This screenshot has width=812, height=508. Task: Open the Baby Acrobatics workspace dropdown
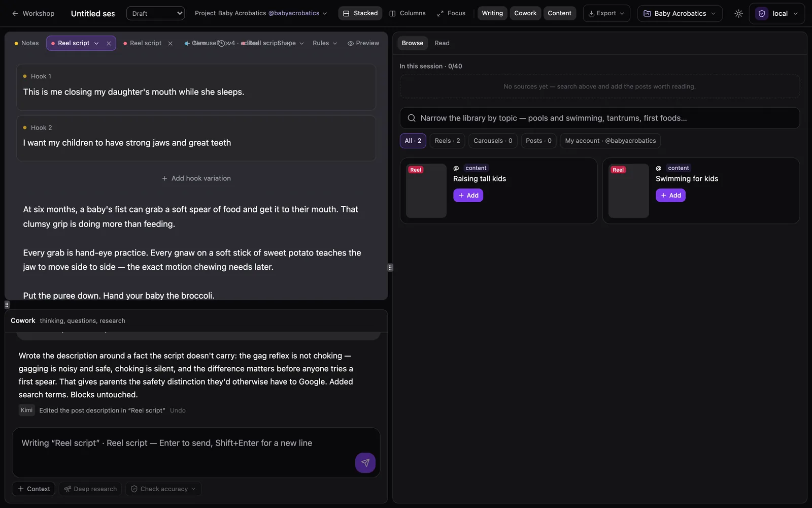pyautogui.click(x=680, y=13)
